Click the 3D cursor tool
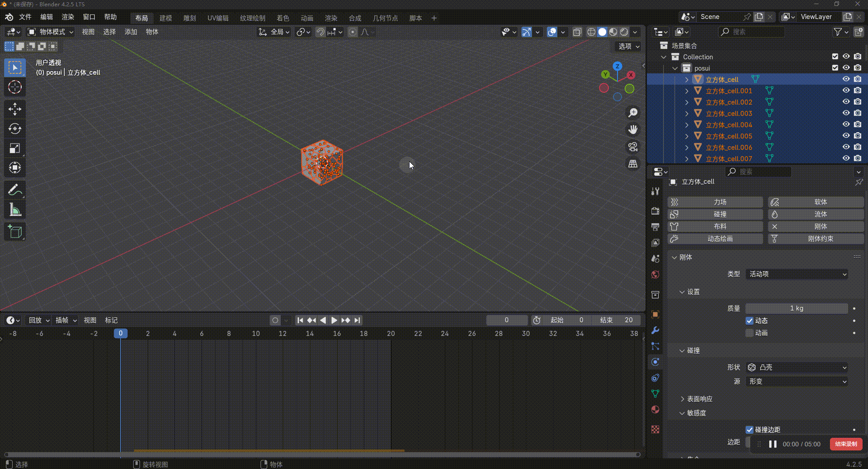This screenshot has width=868, height=469. pos(14,87)
